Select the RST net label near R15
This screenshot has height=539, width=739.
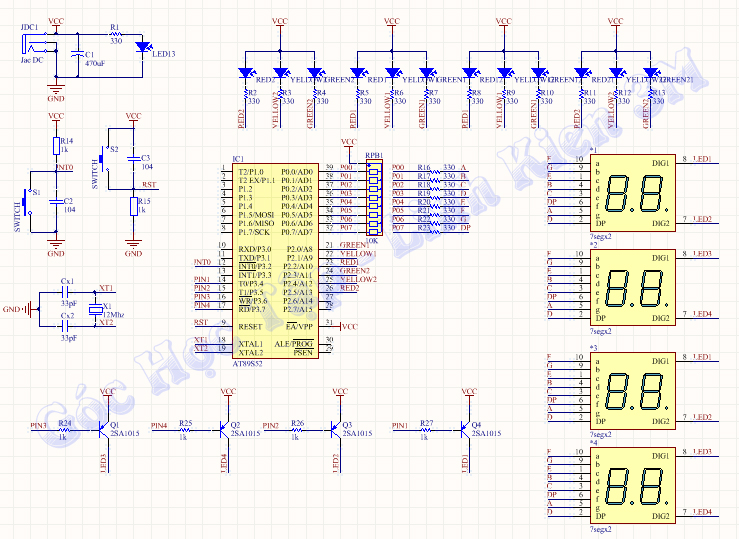pyautogui.click(x=148, y=184)
